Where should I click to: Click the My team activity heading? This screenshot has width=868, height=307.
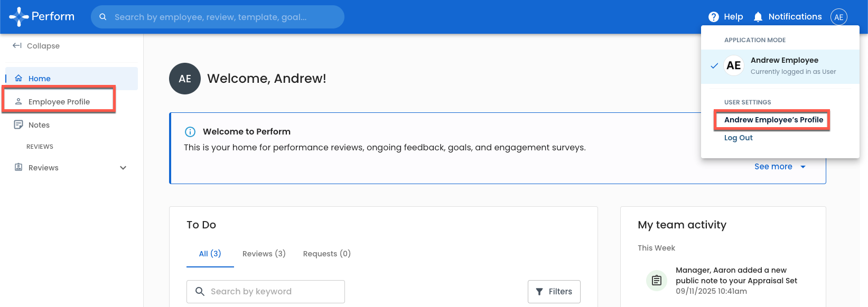point(682,225)
